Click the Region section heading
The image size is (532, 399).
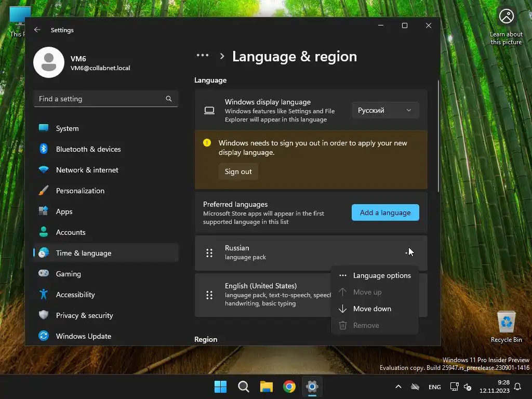(x=206, y=339)
